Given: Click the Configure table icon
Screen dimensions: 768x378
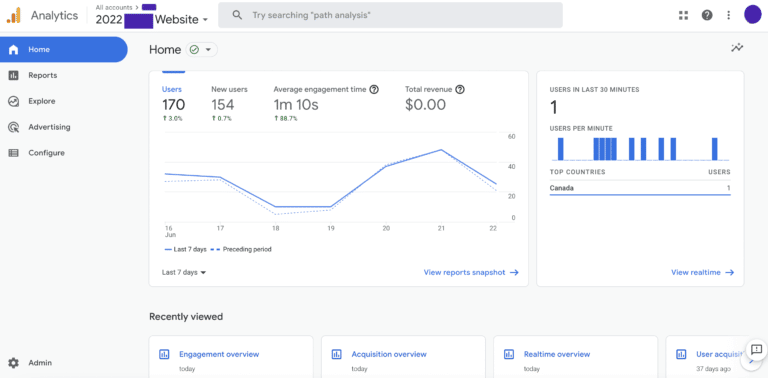Looking at the screenshot, I should 13,153.
